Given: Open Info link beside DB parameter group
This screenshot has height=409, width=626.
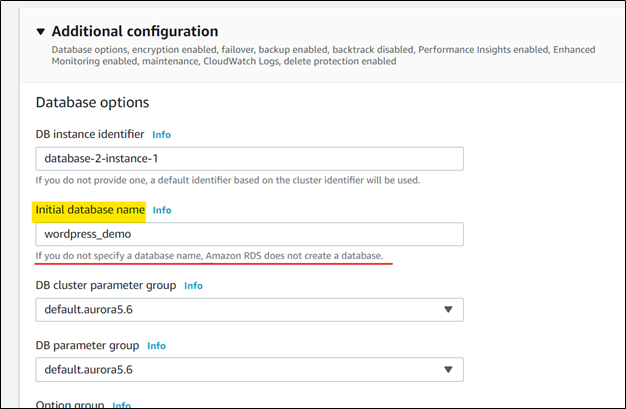Looking at the screenshot, I should 156,345.
